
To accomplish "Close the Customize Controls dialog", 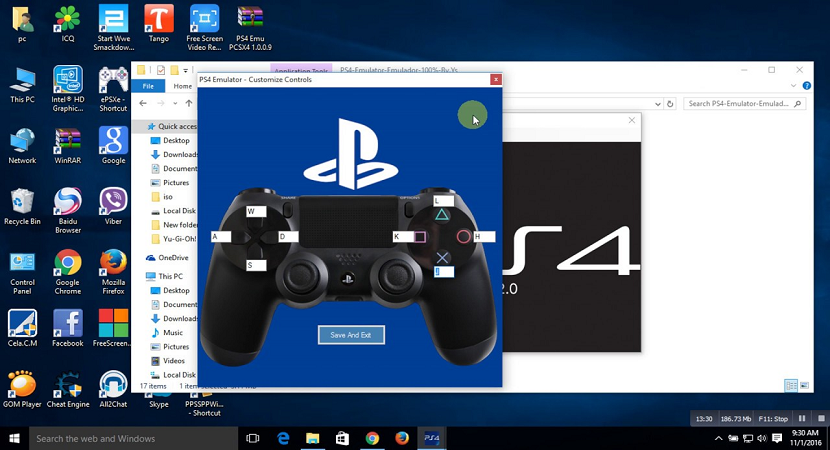I will coord(495,79).
